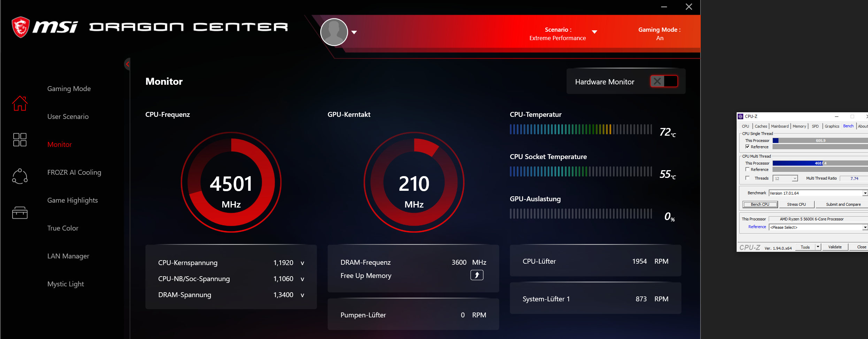Click the Free Up Memory rocket icon

[477, 275]
